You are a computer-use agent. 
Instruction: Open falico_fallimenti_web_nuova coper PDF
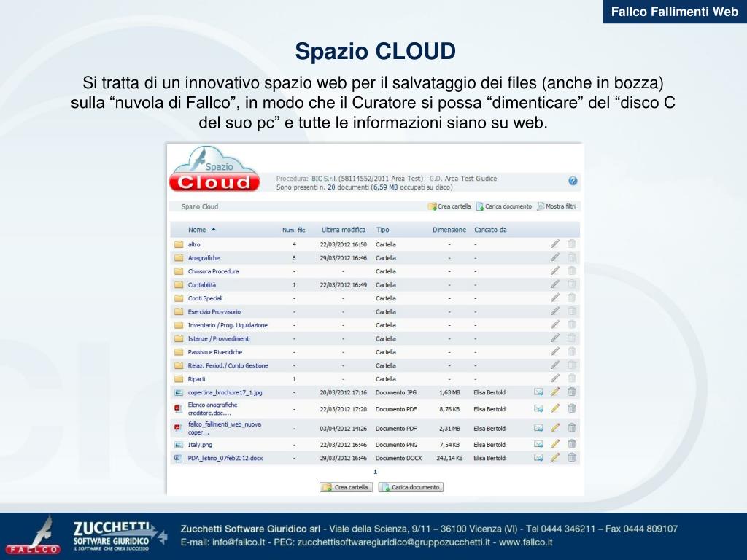coord(225,428)
